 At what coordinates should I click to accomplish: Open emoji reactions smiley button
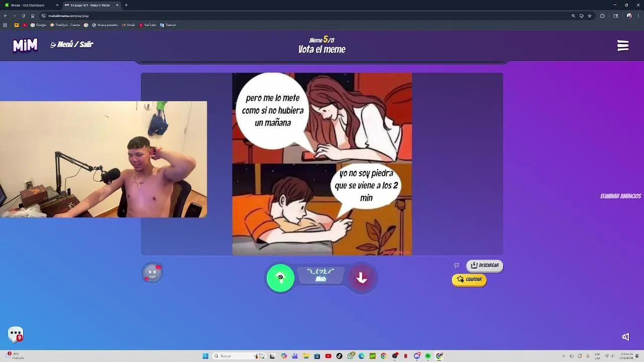coord(152,273)
